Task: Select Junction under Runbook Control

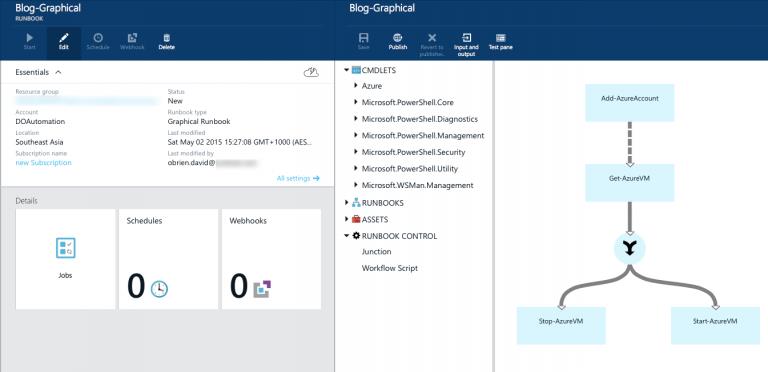Action: tap(376, 252)
